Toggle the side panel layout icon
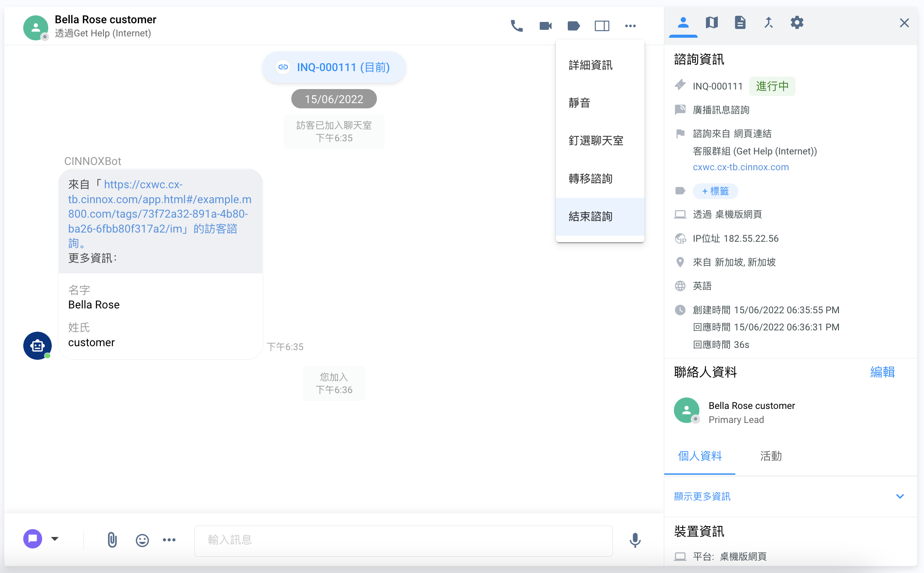Image resolution: width=924 pixels, height=573 pixels. [x=602, y=26]
